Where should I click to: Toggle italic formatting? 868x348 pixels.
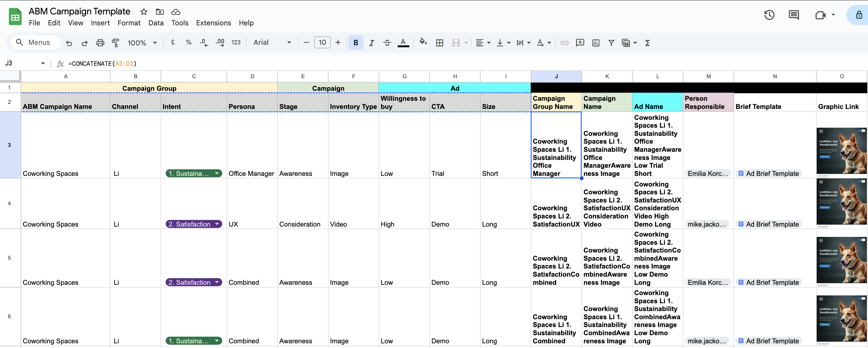[371, 43]
